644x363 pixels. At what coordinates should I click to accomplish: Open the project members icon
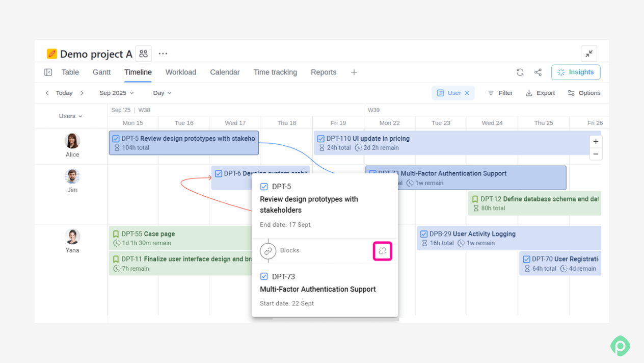[x=144, y=54]
